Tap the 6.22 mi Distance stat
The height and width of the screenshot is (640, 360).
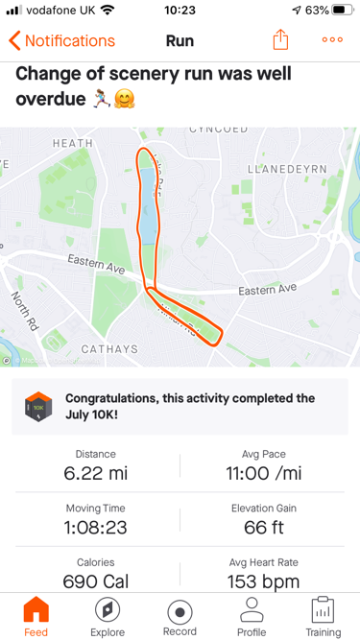point(96,466)
